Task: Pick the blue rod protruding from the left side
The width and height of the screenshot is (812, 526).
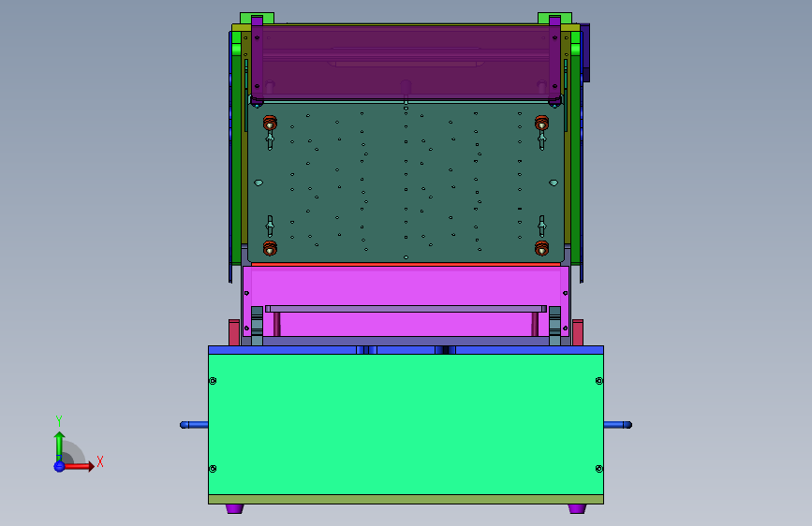Action: [x=194, y=425]
